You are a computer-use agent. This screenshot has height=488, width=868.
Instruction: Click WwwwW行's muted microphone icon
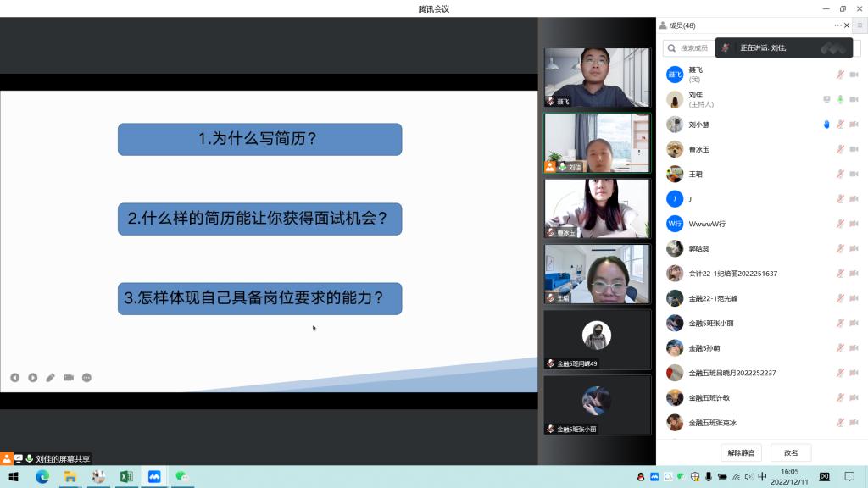click(x=840, y=224)
